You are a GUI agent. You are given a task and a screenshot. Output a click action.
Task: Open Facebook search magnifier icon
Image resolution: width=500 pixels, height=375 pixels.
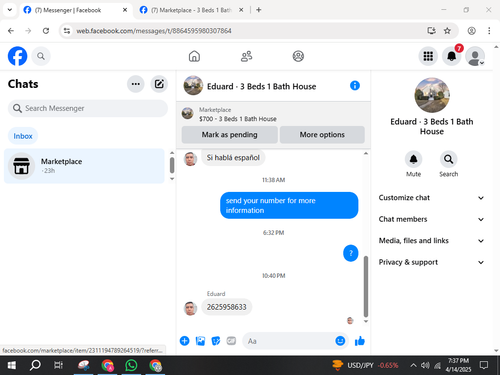41,56
